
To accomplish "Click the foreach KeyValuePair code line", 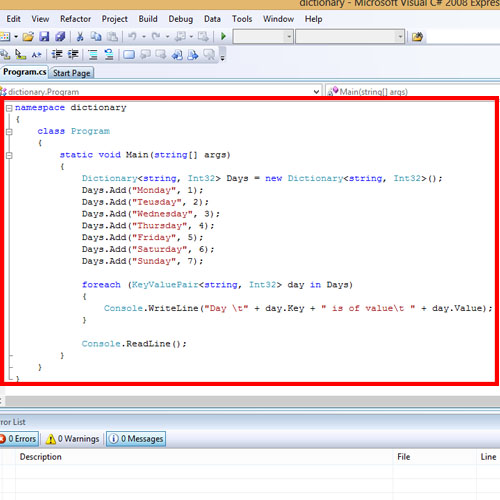I will (x=217, y=285).
